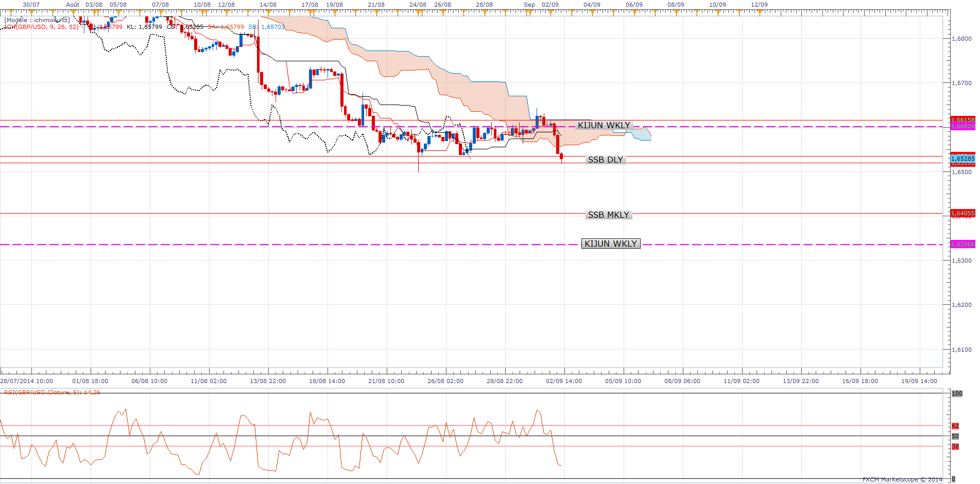Select the RSI(GBP/USD.Cloture, 5) indicator legend
Image resolution: width=980 pixels, height=484 pixels.
pyautogui.click(x=52, y=392)
